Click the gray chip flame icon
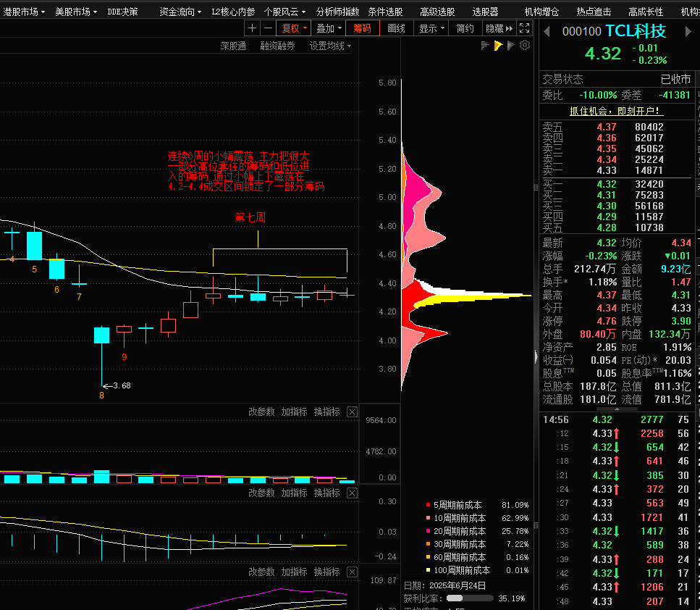 tap(512, 45)
